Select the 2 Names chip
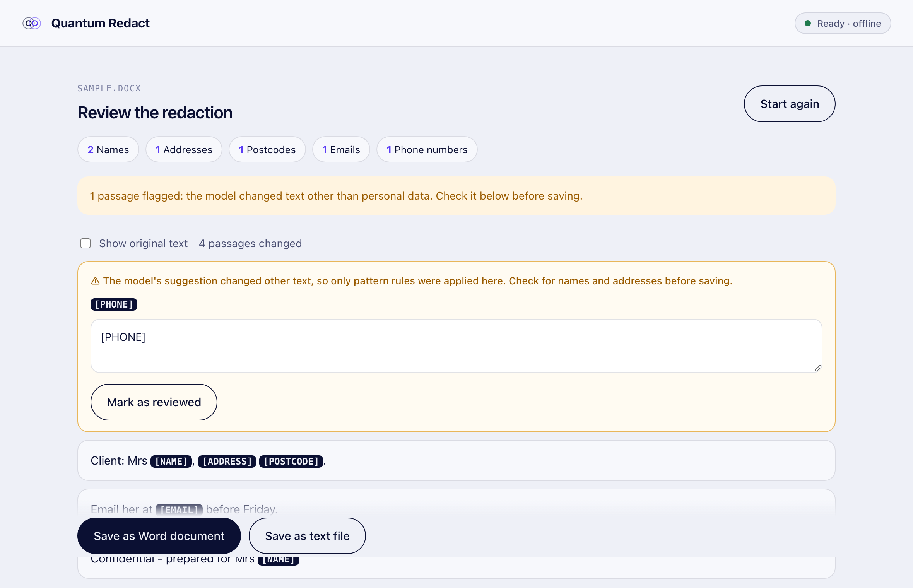 click(x=108, y=149)
